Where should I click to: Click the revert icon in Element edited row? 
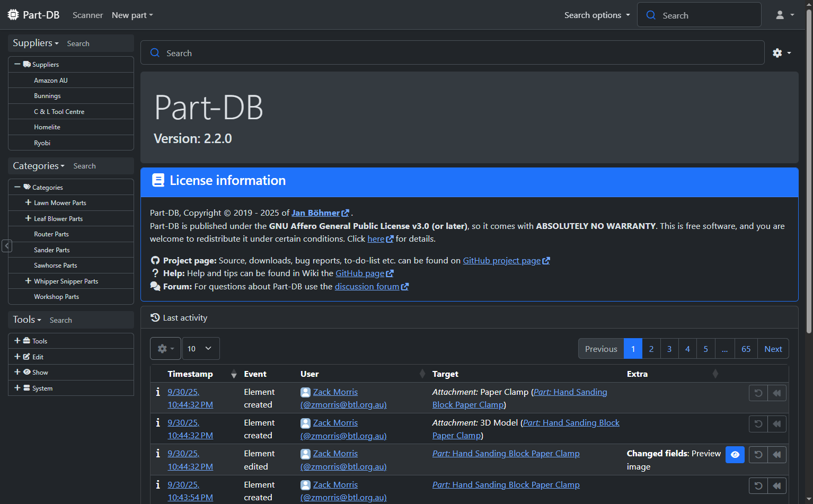[777, 455]
